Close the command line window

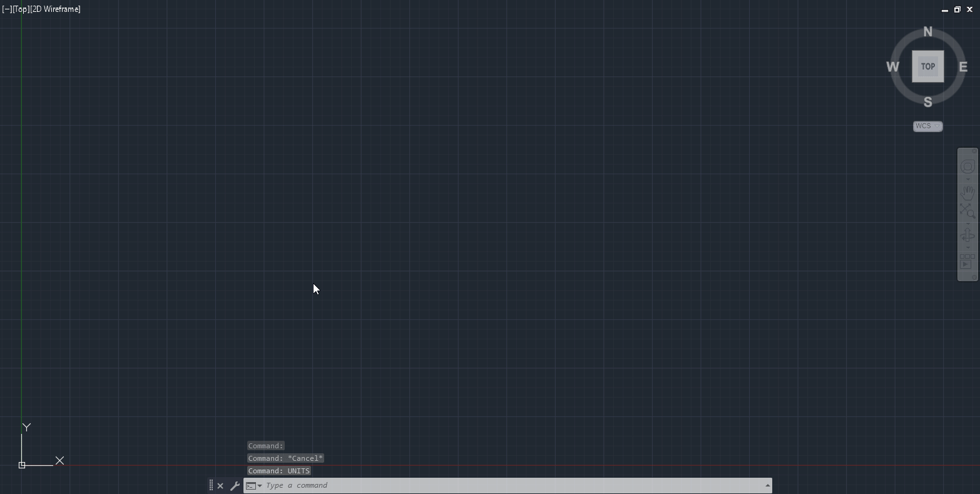pyautogui.click(x=220, y=485)
